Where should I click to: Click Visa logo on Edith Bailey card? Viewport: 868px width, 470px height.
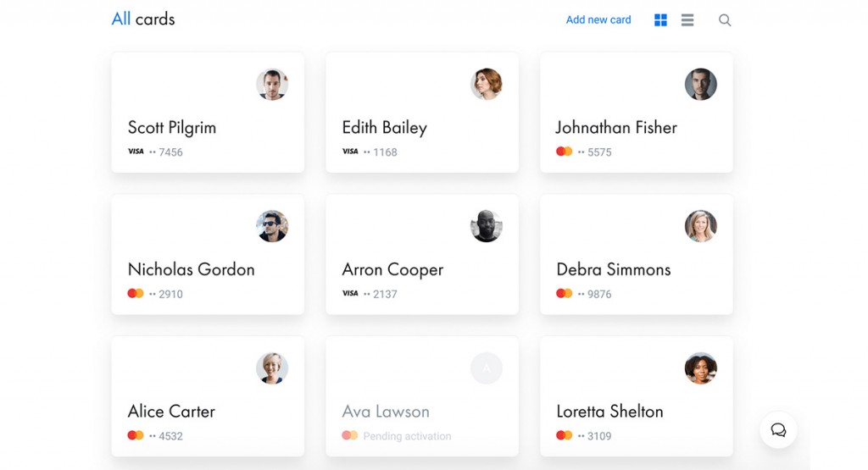coord(350,152)
